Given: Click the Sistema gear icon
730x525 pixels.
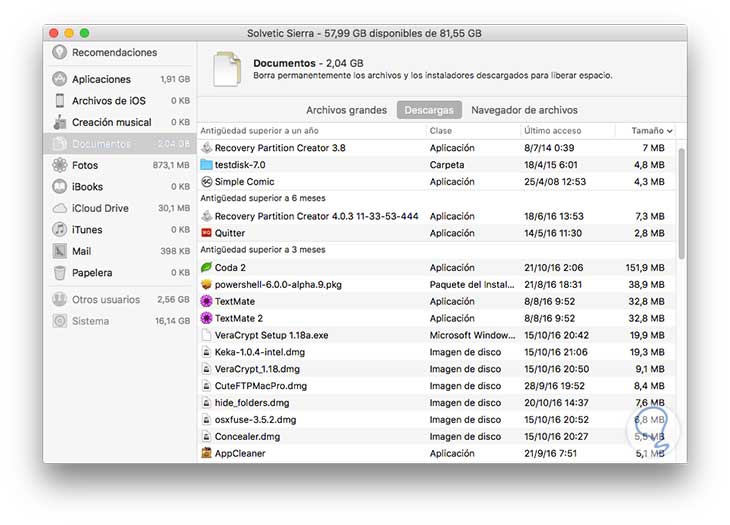Looking at the screenshot, I should tap(60, 321).
